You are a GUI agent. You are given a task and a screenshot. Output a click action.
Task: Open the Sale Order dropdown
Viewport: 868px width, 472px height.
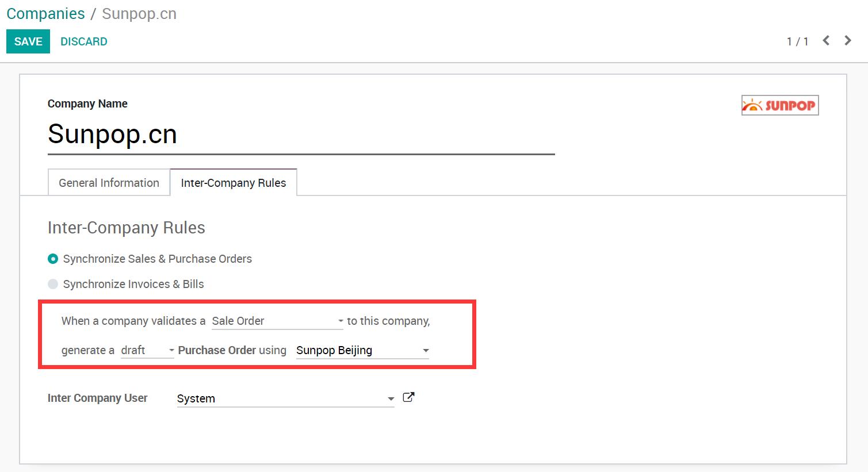point(277,321)
